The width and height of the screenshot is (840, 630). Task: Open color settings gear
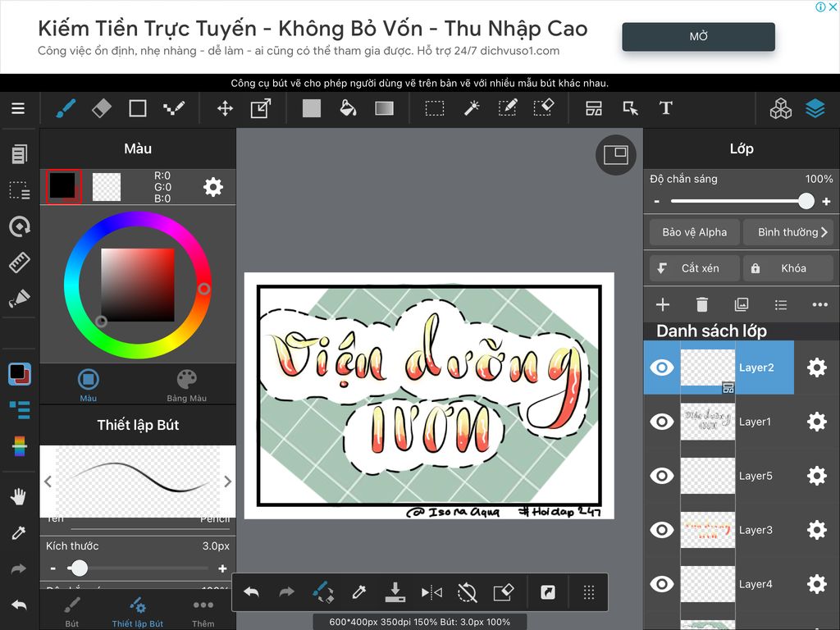[x=213, y=187]
